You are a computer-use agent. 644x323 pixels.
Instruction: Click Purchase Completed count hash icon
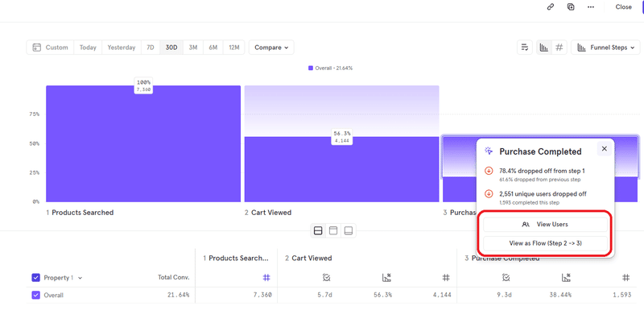tap(626, 278)
